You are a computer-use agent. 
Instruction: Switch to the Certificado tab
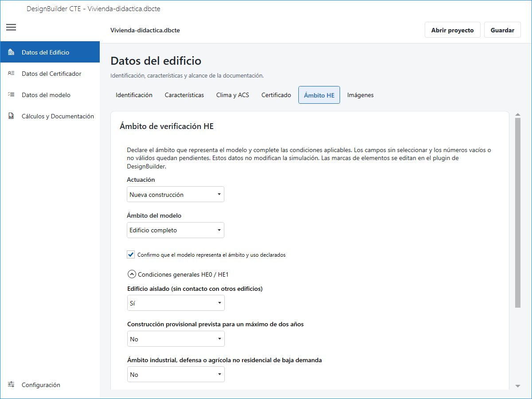point(276,95)
